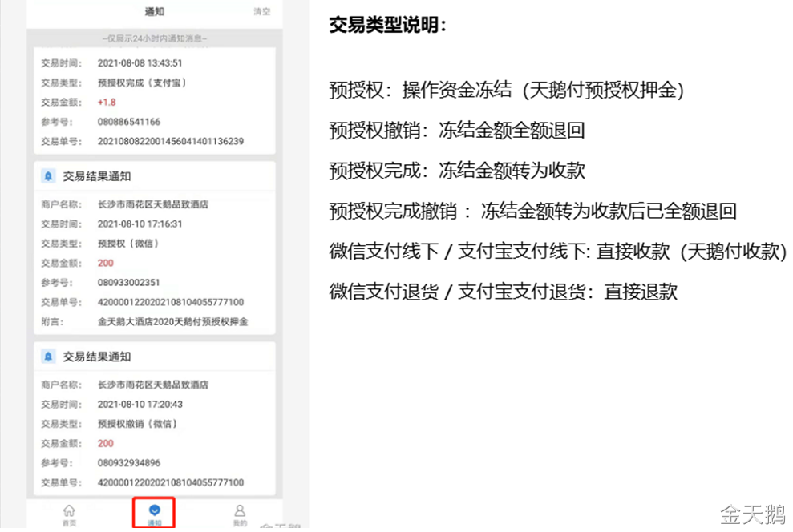793x532 pixels.
Task: Click the 预授权撤销：冻结金额全额退回 line
Action: (x=457, y=131)
